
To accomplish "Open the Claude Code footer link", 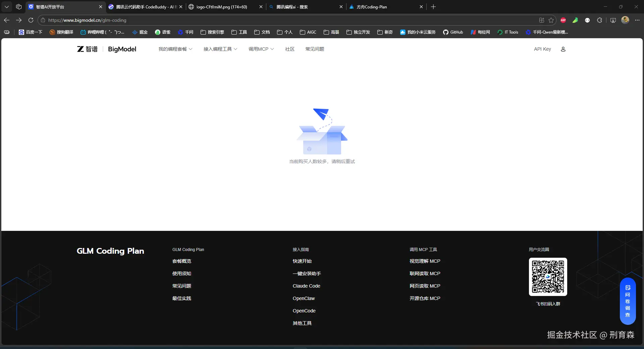I will (x=306, y=286).
